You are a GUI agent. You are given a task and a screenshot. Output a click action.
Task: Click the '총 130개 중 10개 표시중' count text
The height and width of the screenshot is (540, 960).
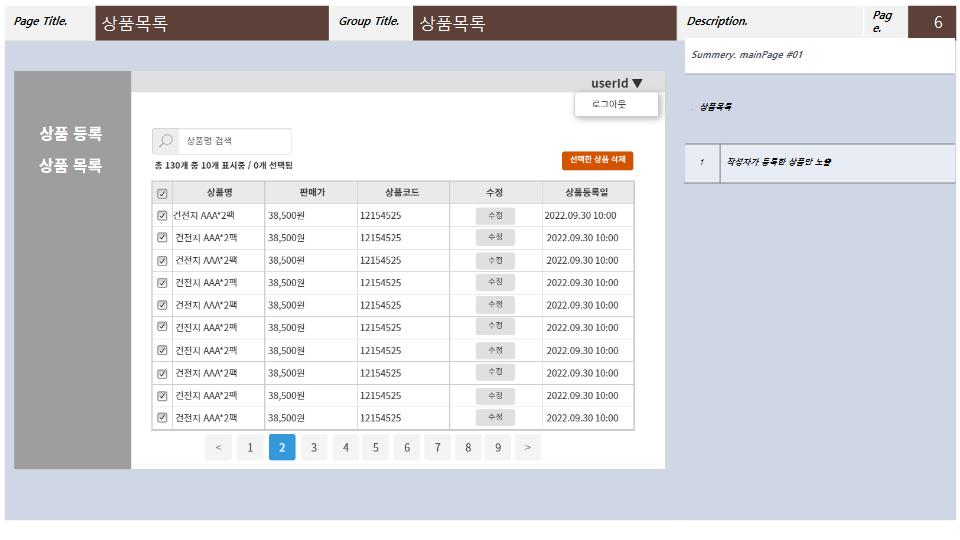point(200,165)
